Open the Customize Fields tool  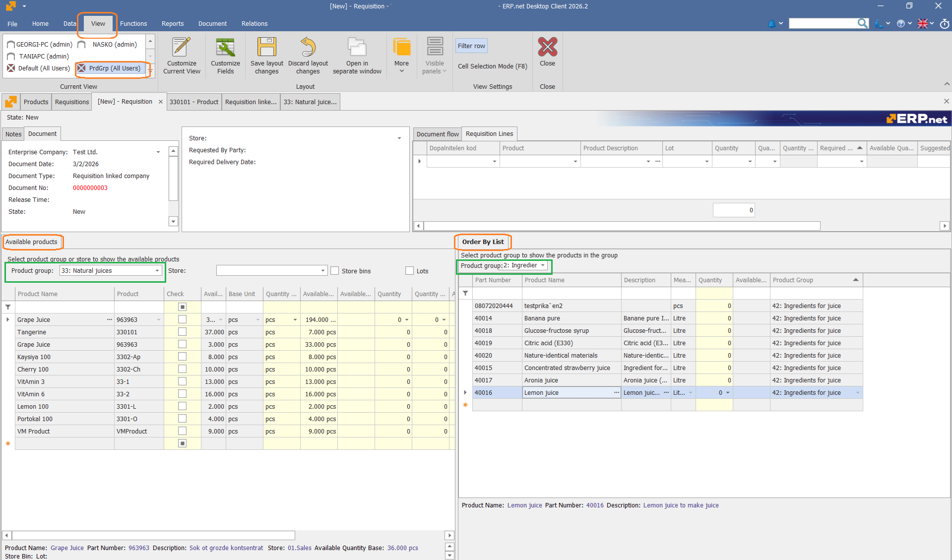click(225, 48)
